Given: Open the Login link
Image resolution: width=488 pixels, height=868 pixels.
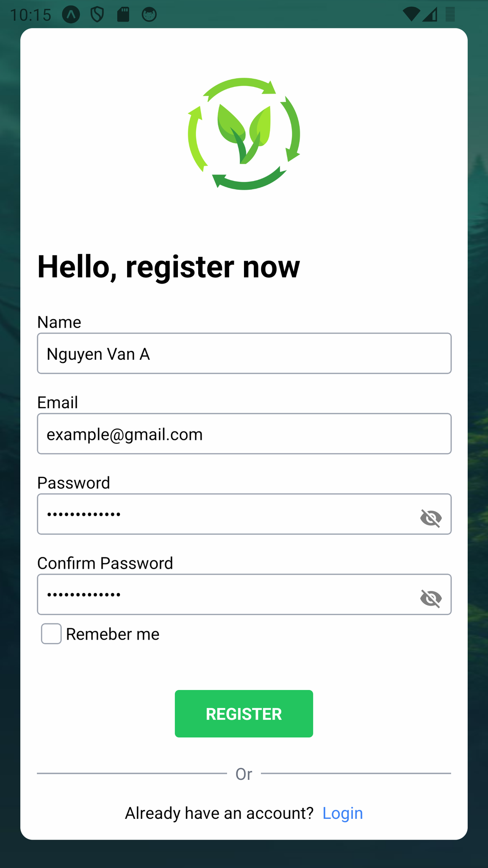Looking at the screenshot, I should point(342,813).
